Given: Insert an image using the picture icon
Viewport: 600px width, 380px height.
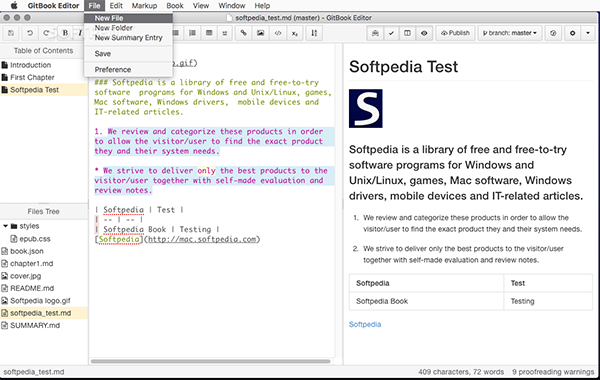Looking at the screenshot, I should click(x=261, y=33).
